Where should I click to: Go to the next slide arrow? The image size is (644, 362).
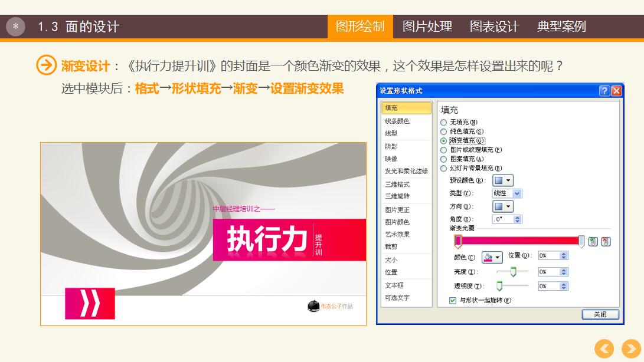point(631,349)
